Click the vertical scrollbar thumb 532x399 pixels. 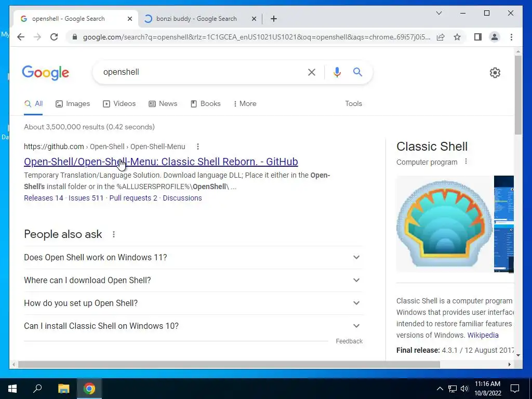click(518, 95)
